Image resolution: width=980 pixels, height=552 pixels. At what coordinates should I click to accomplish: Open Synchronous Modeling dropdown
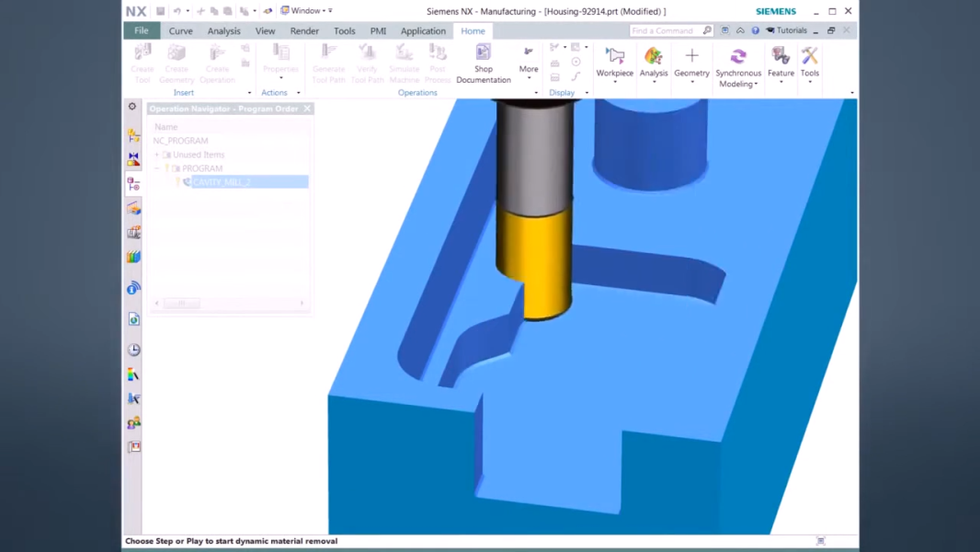(x=737, y=67)
